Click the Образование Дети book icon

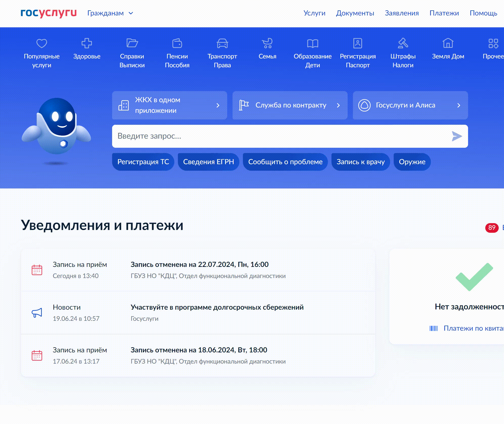click(x=312, y=43)
